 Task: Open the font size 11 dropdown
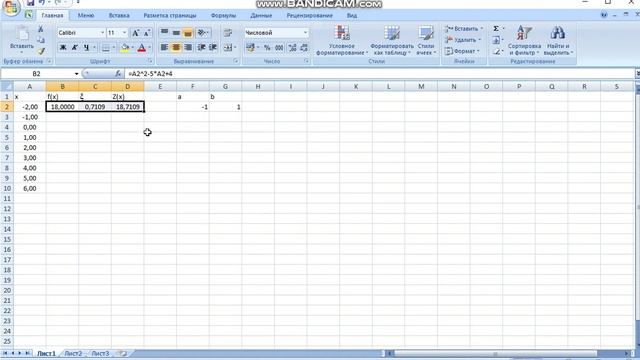(124, 33)
